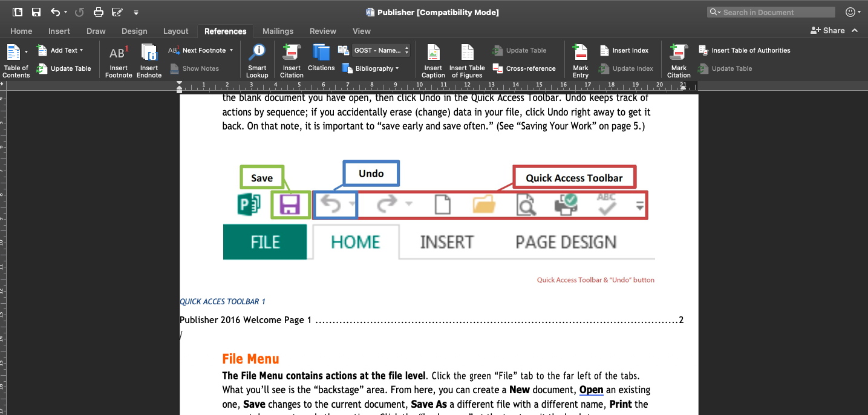Expand the Add Text dropdown
Image resolution: width=868 pixels, height=415 pixels.
tap(82, 50)
